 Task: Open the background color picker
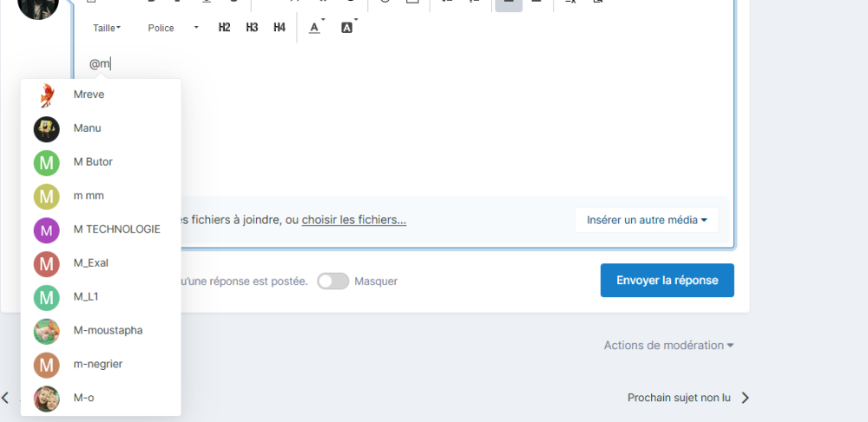point(348,28)
